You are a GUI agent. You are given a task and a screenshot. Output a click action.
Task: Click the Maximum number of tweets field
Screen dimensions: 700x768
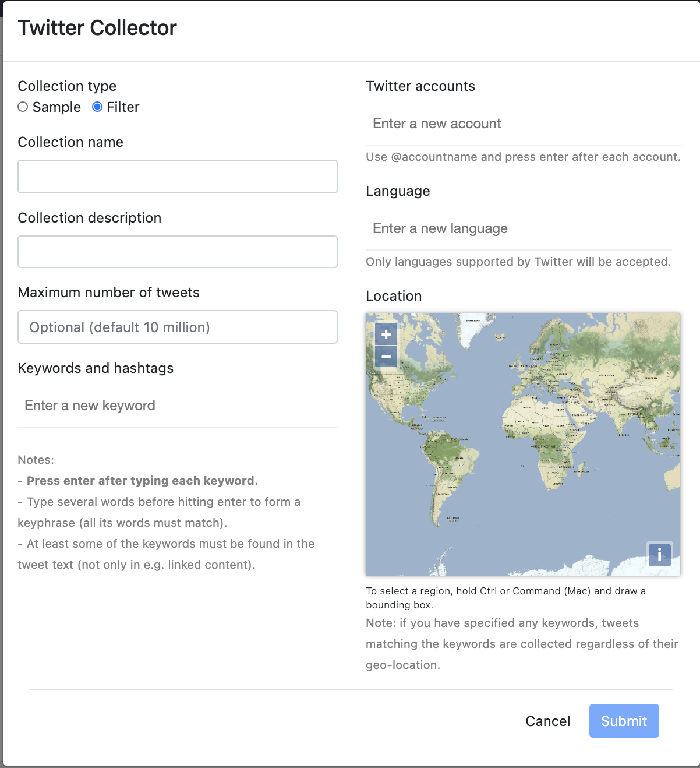pyautogui.click(x=178, y=327)
